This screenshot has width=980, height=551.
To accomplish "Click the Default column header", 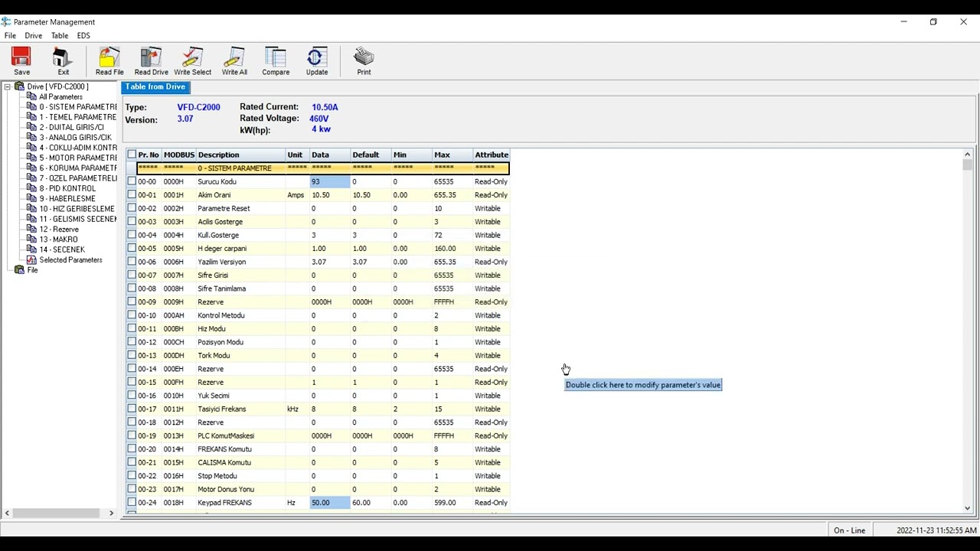I will (371, 155).
